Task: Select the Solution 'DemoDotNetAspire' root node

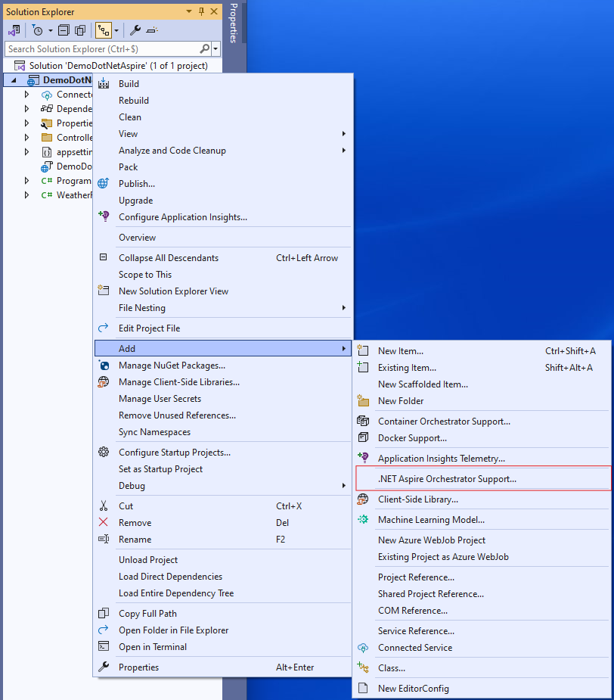Action: (118, 66)
